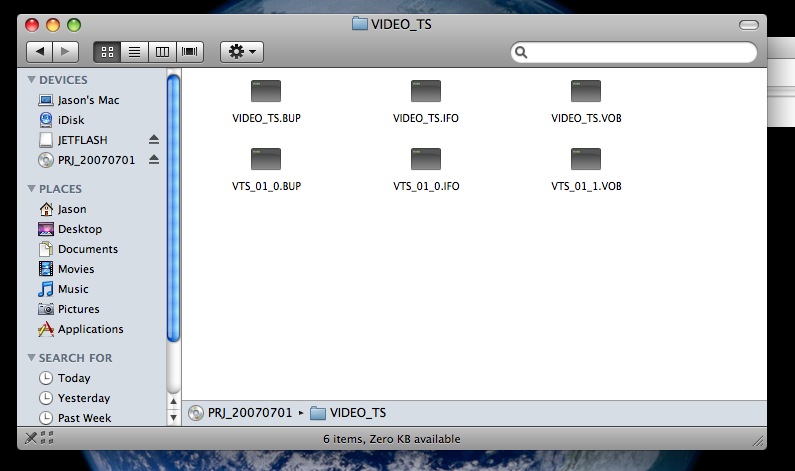Switch to list view
This screenshot has width=795, height=471.
tap(134, 52)
